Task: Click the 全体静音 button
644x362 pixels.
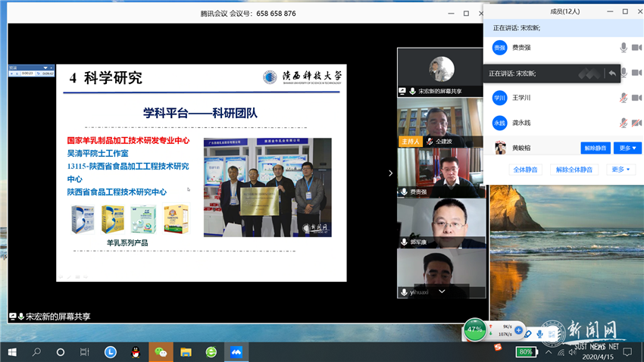Action: click(527, 170)
